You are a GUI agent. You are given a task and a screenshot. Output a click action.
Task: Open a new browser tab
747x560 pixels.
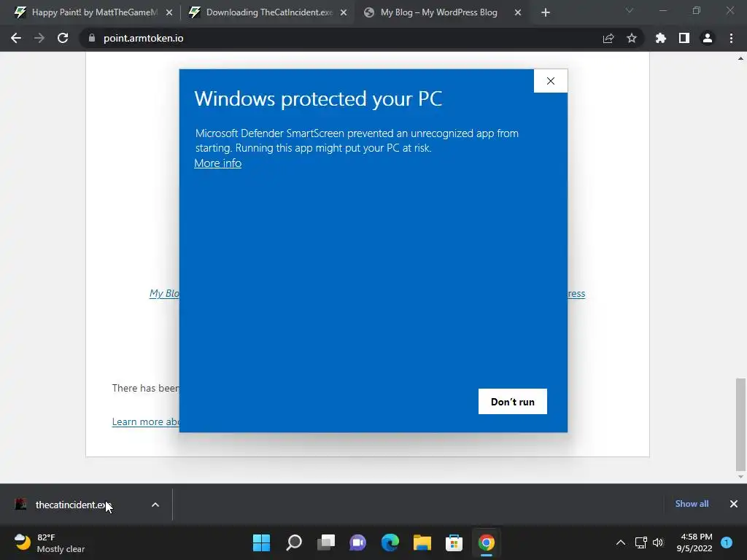pyautogui.click(x=546, y=12)
